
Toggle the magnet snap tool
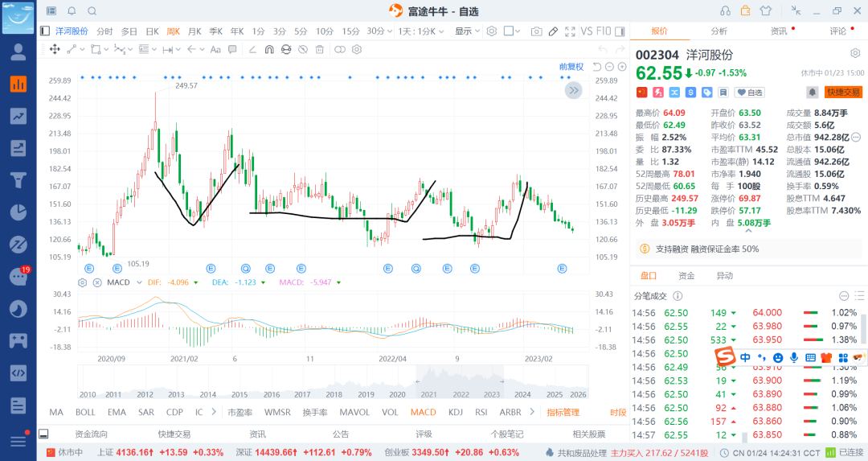(269, 49)
